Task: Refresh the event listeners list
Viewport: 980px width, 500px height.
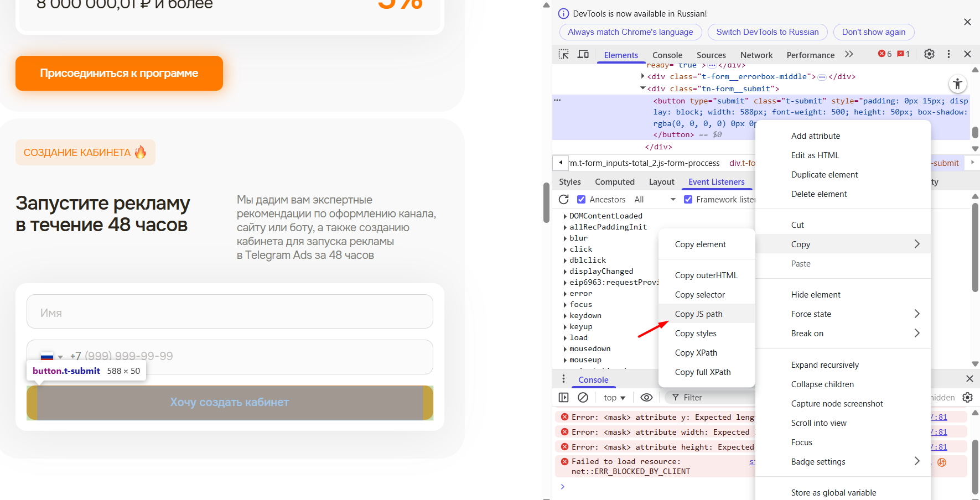Action: [x=564, y=200]
